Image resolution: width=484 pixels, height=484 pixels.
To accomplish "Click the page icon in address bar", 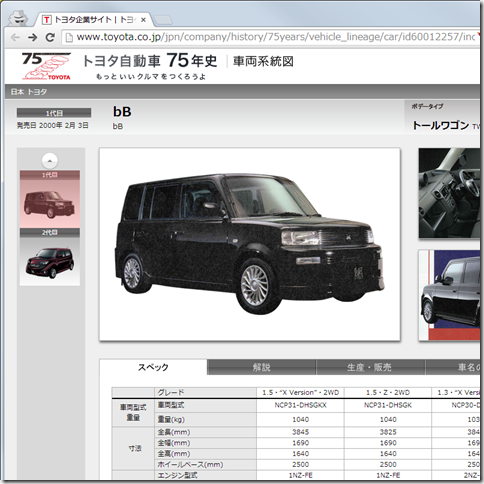I will (x=69, y=37).
